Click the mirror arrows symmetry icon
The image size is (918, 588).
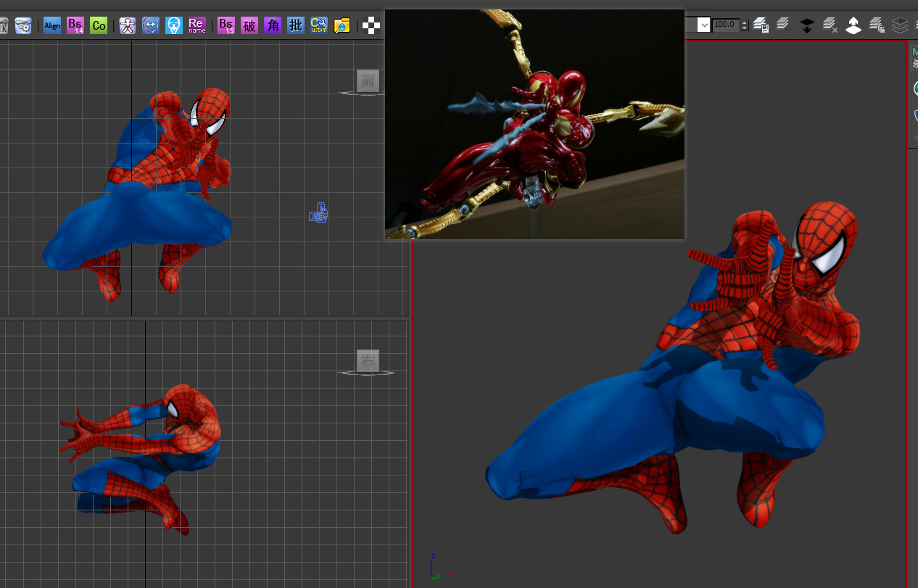click(x=151, y=25)
